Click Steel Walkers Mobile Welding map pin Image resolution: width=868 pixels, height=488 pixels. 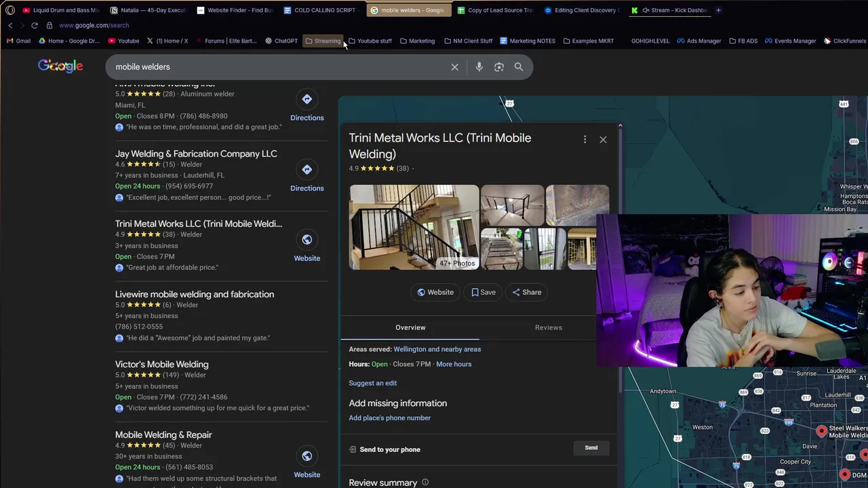[821, 430]
